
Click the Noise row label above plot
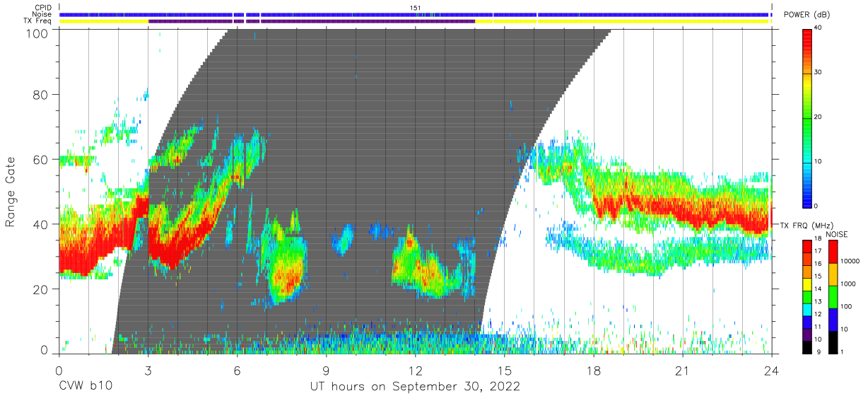click(41, 14)
